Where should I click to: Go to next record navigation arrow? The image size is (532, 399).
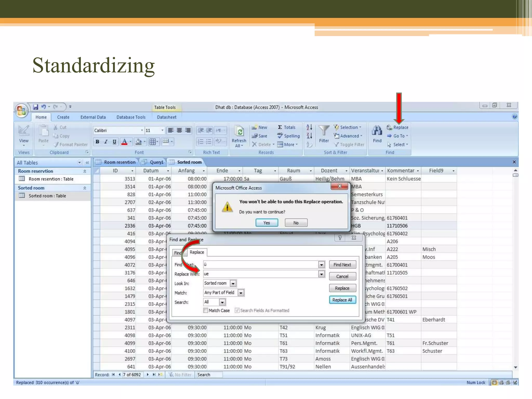pos(148,375)
